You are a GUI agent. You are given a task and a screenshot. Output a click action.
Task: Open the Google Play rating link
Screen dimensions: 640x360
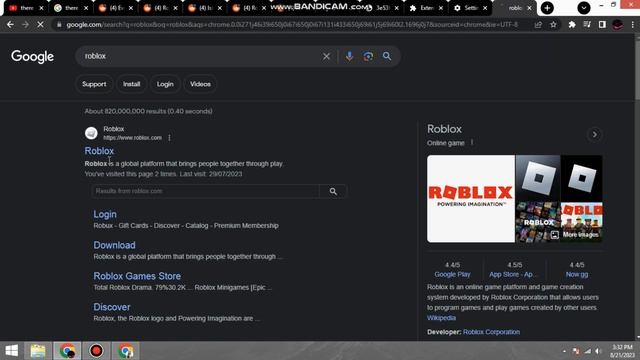(x=452, y=275)
